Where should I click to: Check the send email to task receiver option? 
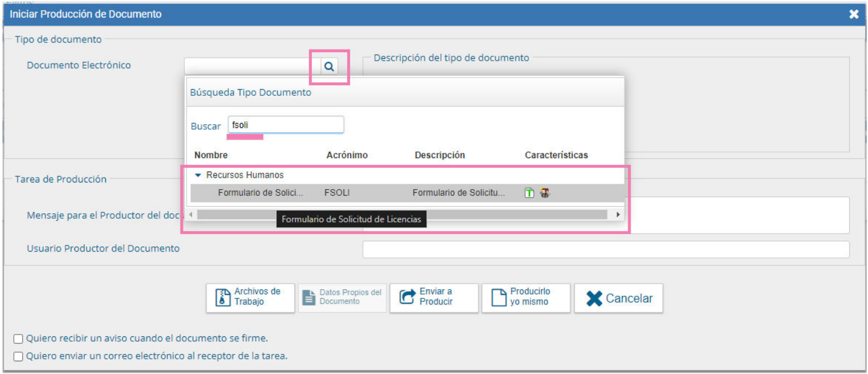pos(19,356)
